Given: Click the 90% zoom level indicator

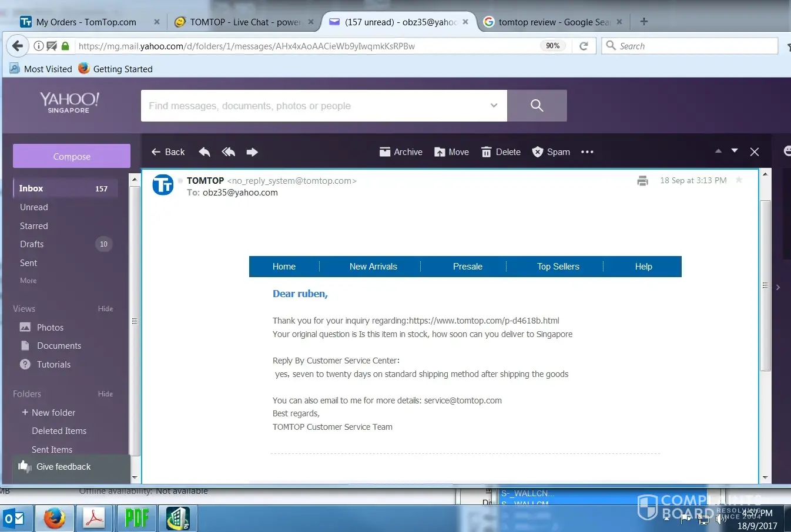Looking at the screenshot, I should [552, 46].
